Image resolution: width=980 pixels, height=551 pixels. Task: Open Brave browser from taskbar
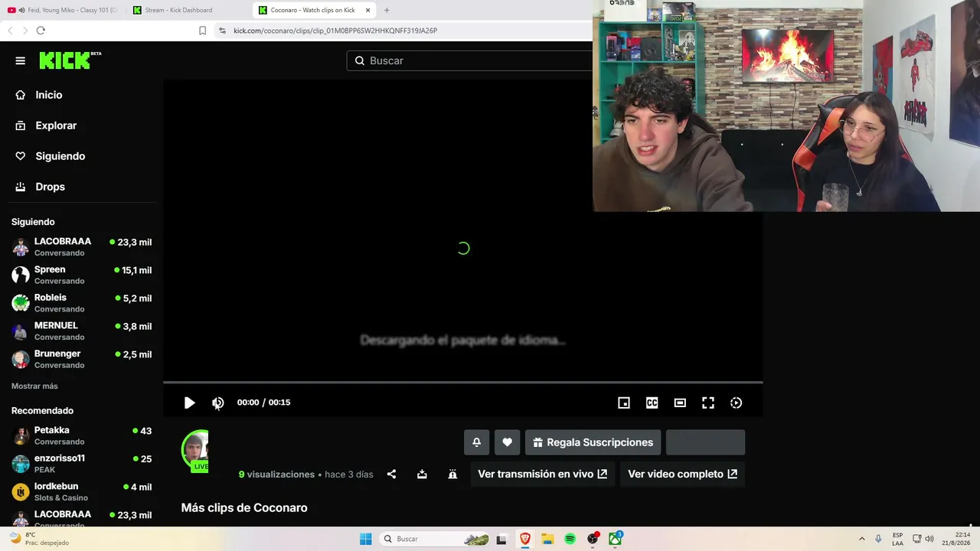525,539
